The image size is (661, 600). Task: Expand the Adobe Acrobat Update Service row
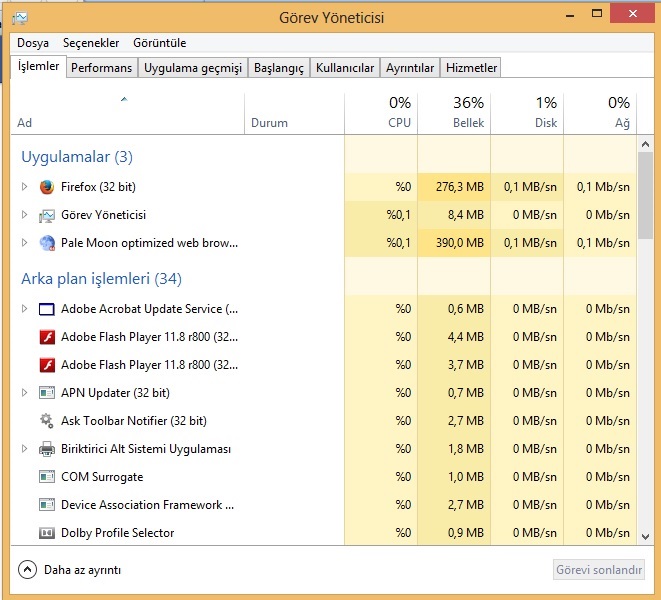point(24,309)
